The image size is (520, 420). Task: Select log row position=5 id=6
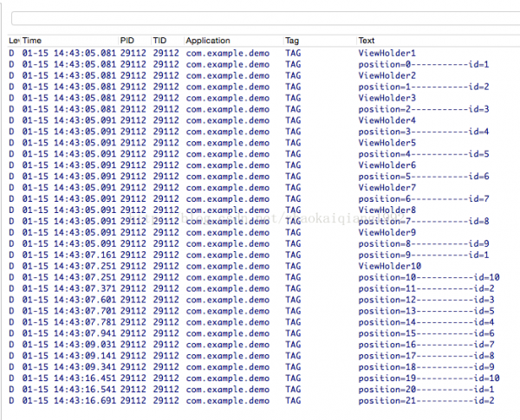(x=263, y=177)
